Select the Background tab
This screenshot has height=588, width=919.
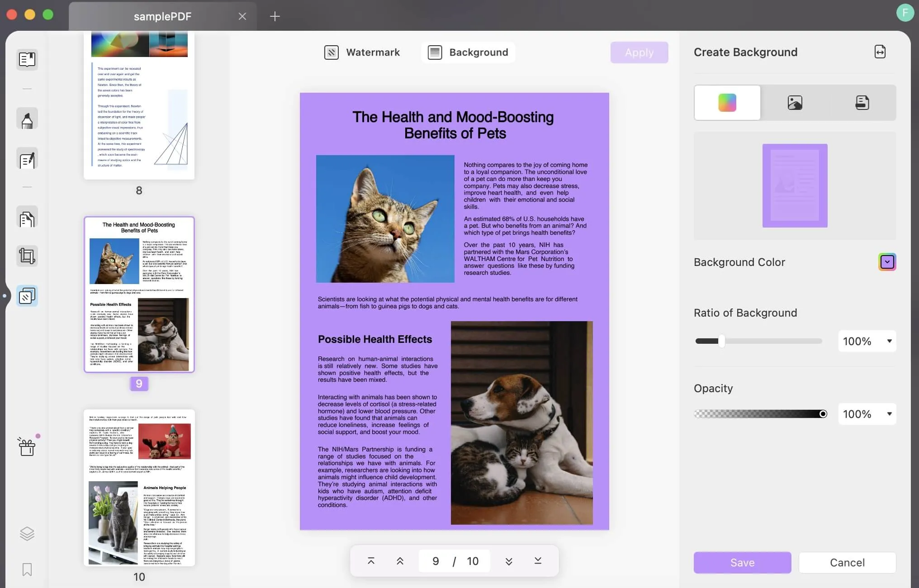468,52
